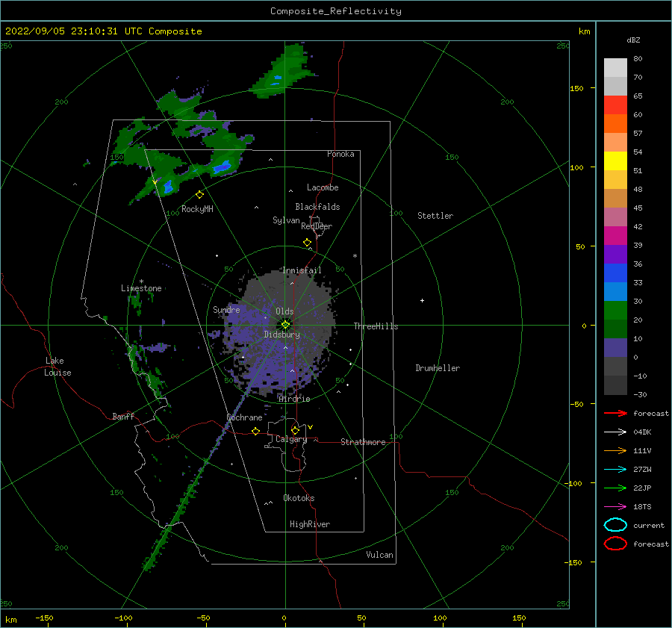
Task: Select the red 60-65 dBZ color swatch
Action: (615, 105)
